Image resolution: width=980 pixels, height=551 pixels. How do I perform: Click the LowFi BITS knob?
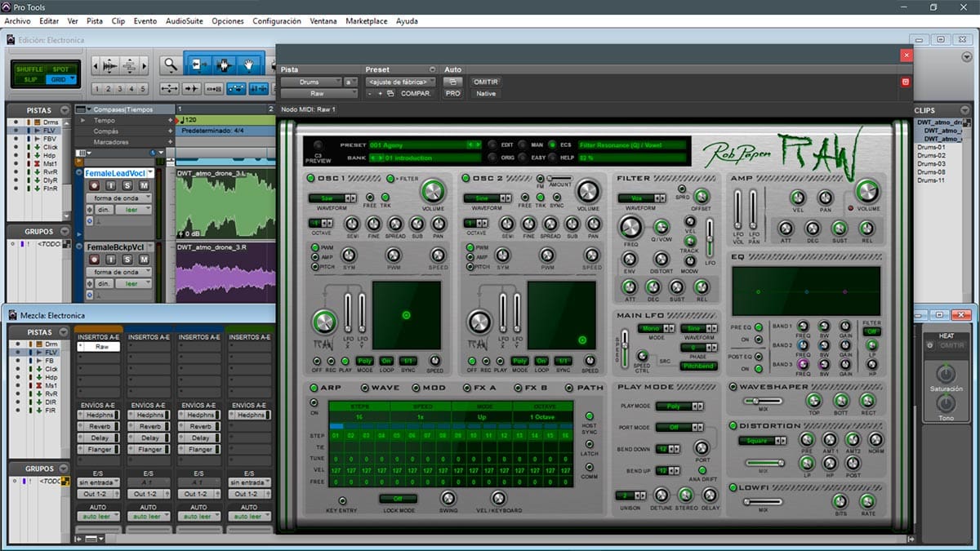coord(840,501)
